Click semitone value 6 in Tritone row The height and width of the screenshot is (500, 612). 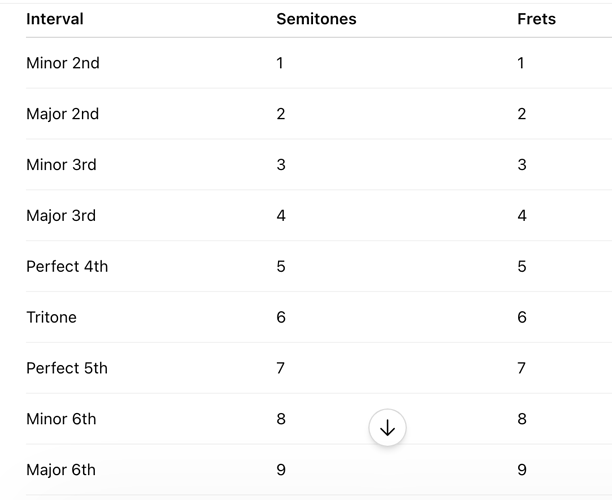[x=281, y=317]
